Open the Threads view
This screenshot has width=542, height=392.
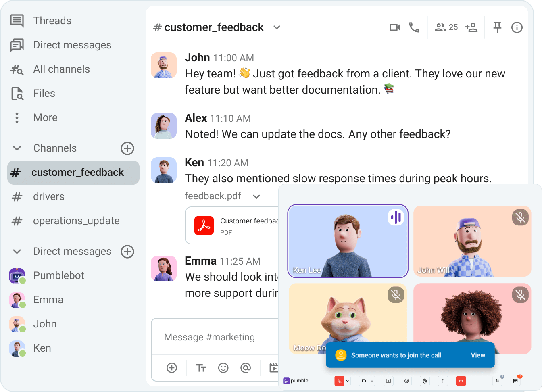52,21
